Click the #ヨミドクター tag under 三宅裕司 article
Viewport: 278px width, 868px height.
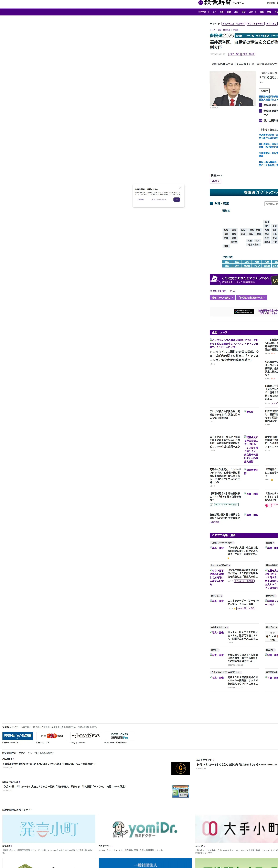coord(226,505)
